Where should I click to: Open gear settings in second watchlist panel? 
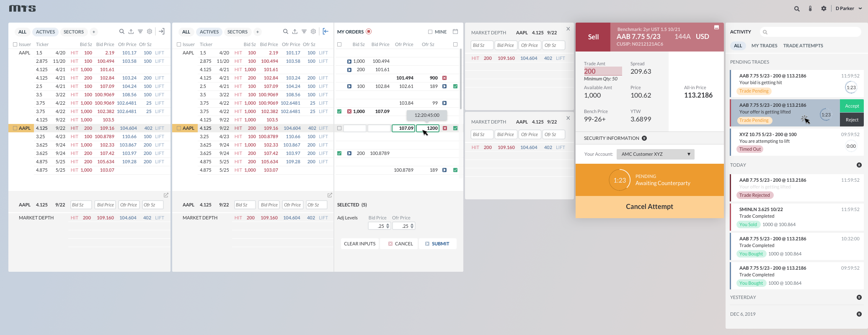[x=313, y=31]
